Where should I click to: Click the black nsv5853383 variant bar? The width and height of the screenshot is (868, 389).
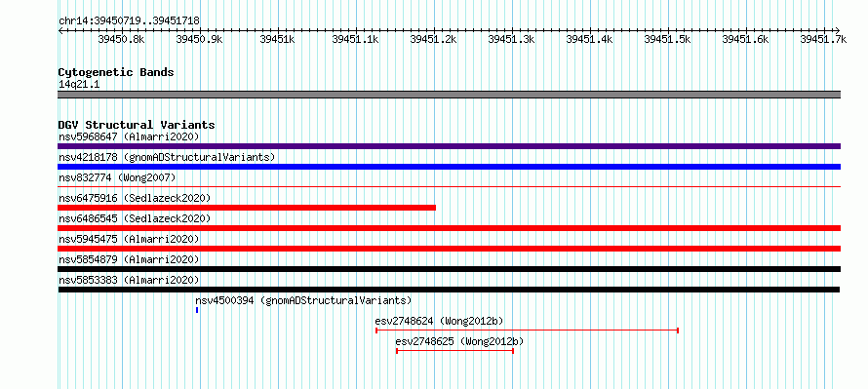pyautogui.click(x=449, y=290)
